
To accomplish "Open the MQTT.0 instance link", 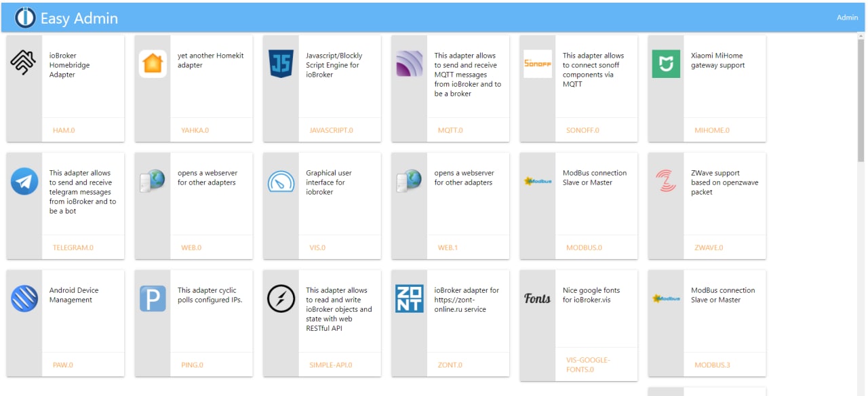I will 450,130.
